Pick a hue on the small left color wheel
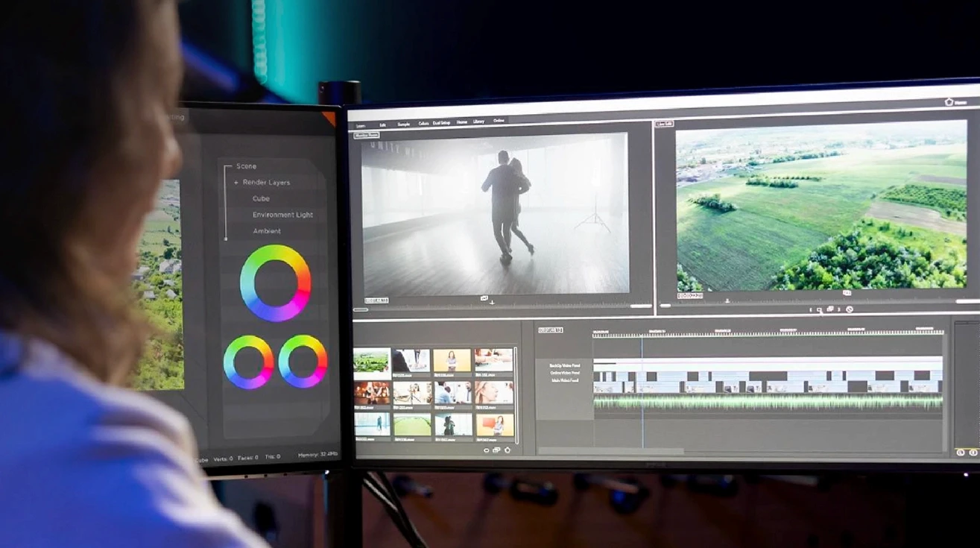 click(248, 362)
